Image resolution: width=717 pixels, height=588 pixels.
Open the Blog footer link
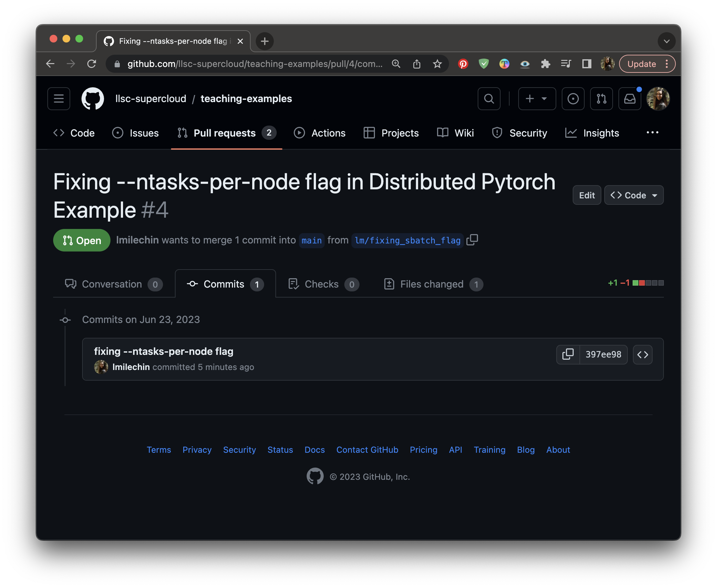526,450
